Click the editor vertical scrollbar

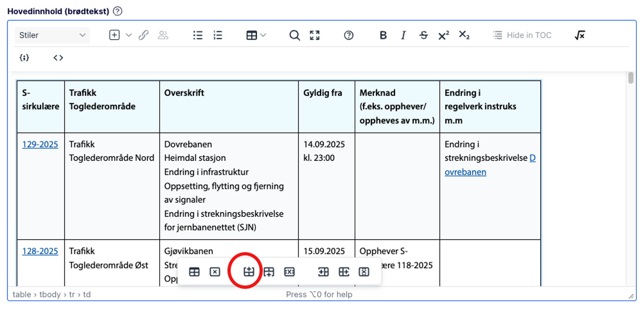click(x=630, y=78)
